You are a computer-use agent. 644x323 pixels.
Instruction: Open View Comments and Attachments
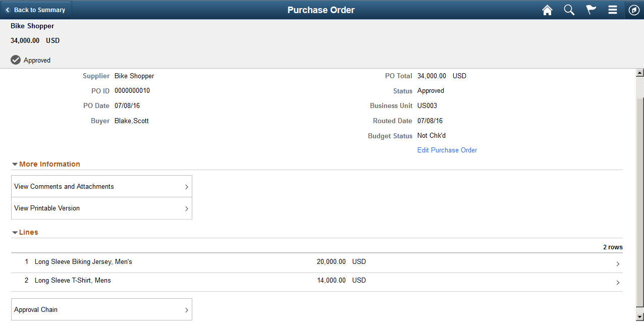[101, 186]
